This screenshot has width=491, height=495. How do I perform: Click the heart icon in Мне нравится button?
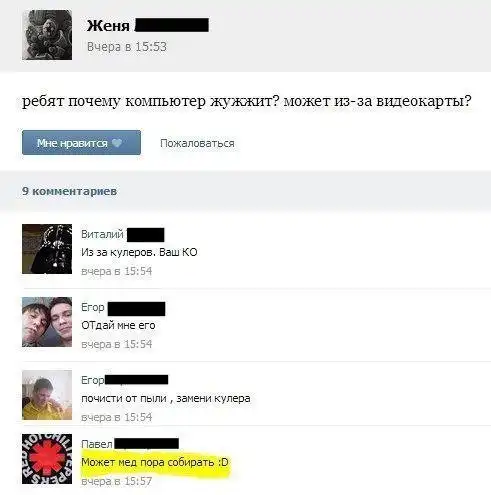117,143
